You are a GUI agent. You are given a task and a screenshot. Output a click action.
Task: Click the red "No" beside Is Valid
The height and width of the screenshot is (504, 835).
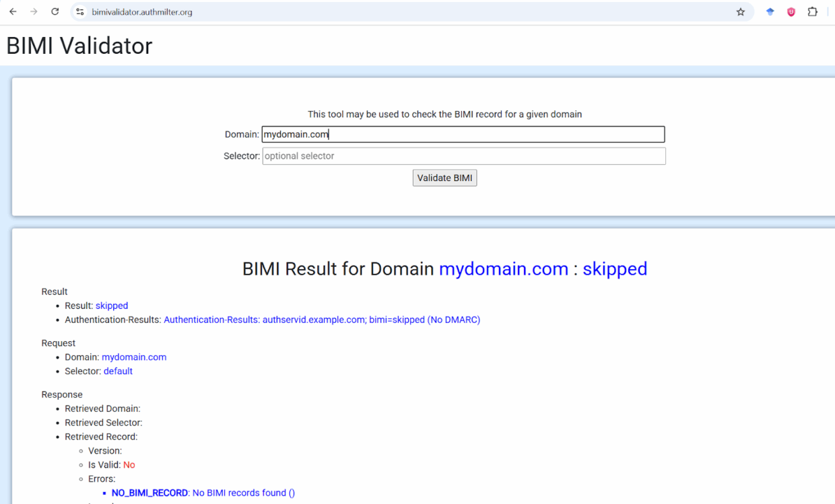tap(129, 464)
